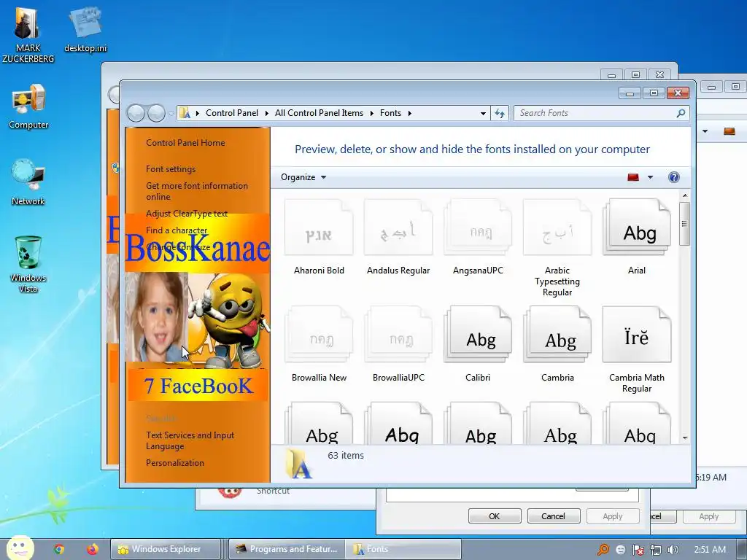Click the volume speaker tray icon
Screen dimensions: 747x560
(x=673, y=550)
